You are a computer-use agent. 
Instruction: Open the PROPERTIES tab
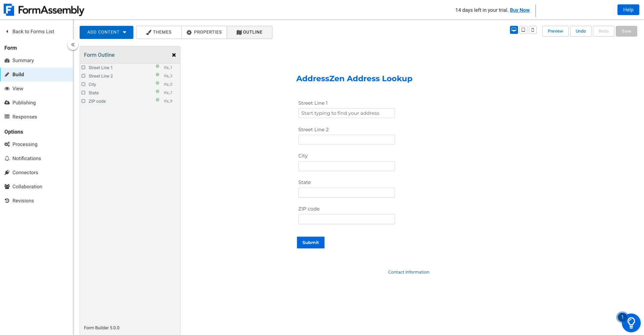[x=204, y=32]
